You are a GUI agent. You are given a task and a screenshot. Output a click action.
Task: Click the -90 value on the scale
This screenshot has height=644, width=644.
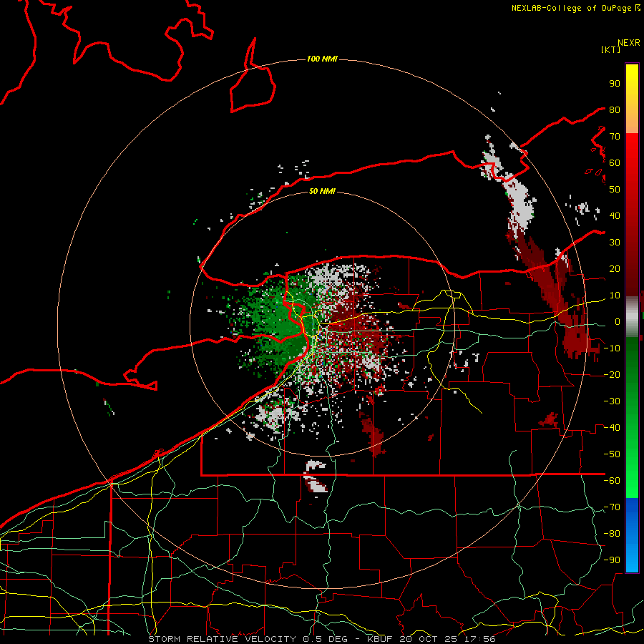[x=612, y=560]
